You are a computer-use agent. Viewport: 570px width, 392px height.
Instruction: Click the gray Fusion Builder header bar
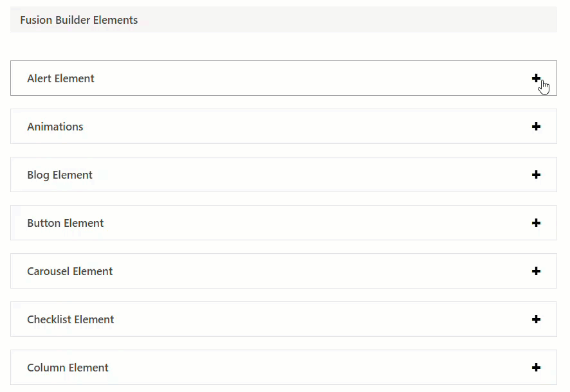[284, 19]
